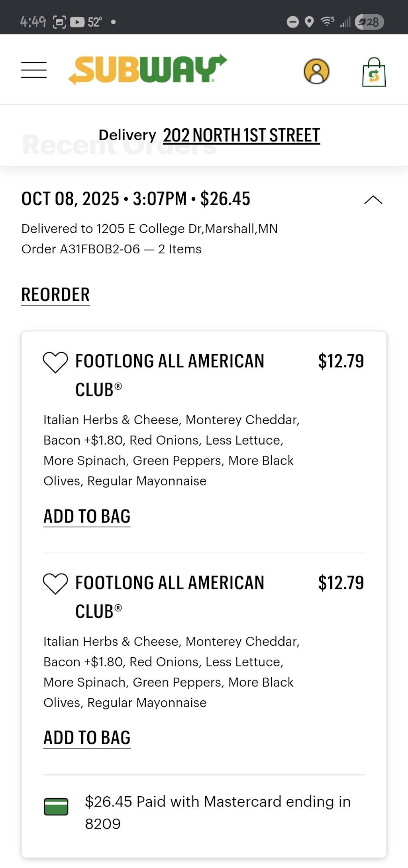Tap the Wi-Fi status icon

328,22
